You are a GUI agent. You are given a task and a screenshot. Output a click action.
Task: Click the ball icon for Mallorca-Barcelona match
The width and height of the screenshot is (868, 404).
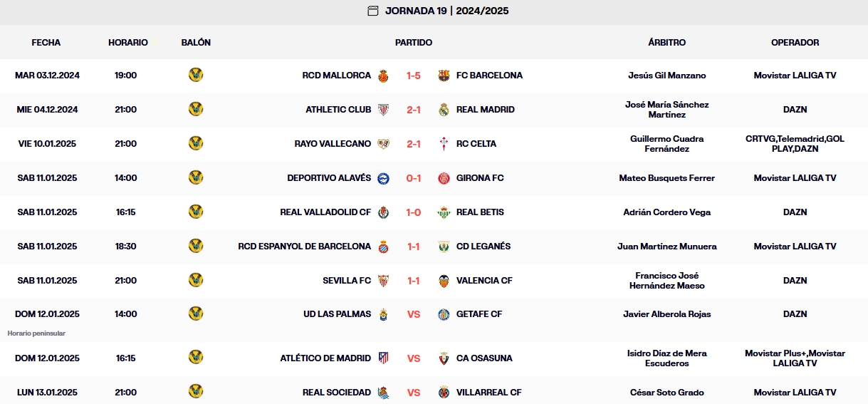[196, 75]
